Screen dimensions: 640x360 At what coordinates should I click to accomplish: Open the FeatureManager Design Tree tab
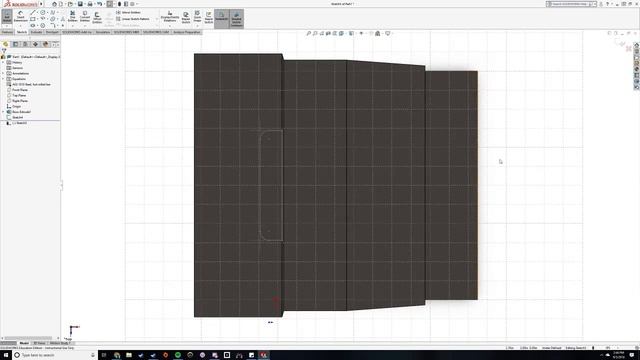(6, 44)
